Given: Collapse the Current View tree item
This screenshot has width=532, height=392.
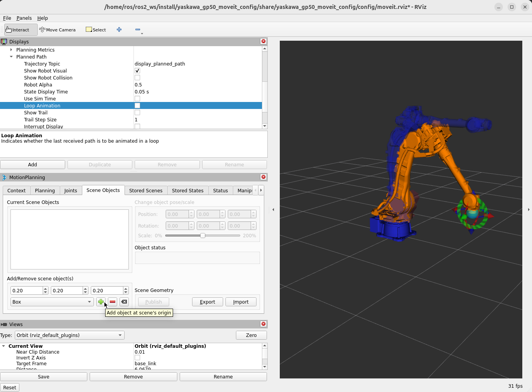Looking at the screenshot, I should tap(3, 346).
